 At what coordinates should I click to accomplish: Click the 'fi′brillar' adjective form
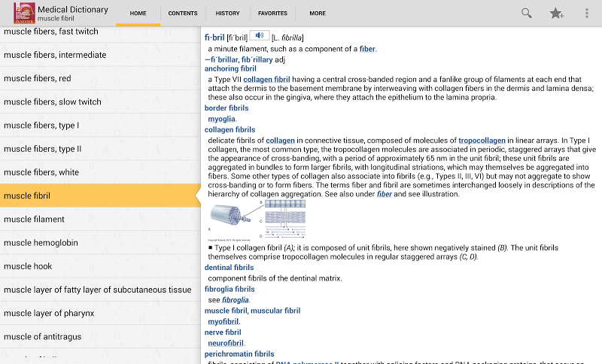224,59
